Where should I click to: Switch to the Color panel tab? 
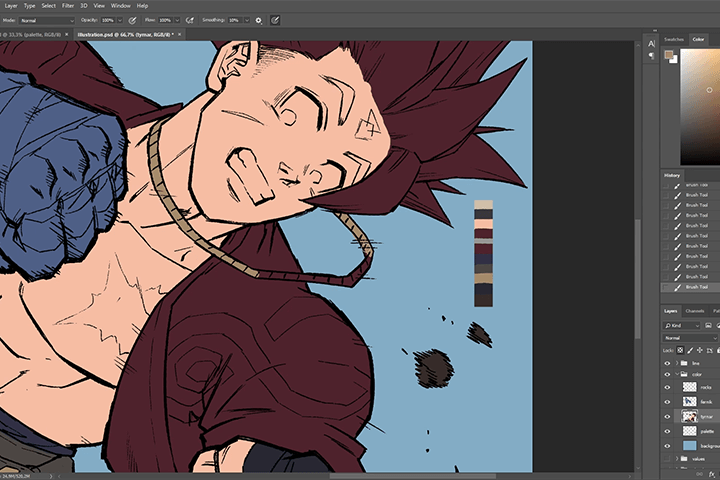pyautogui.click(x=698, y=40)
